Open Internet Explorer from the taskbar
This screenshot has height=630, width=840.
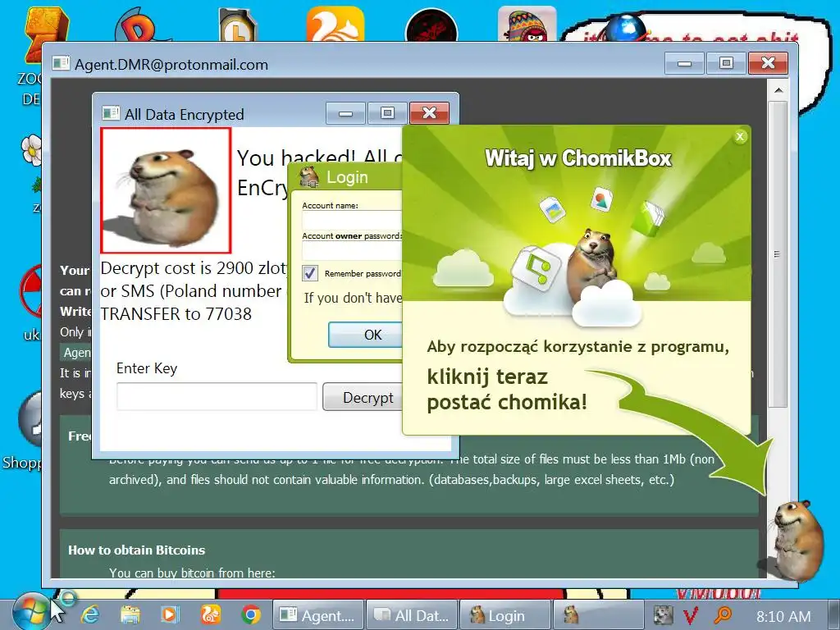pos(89,614)
